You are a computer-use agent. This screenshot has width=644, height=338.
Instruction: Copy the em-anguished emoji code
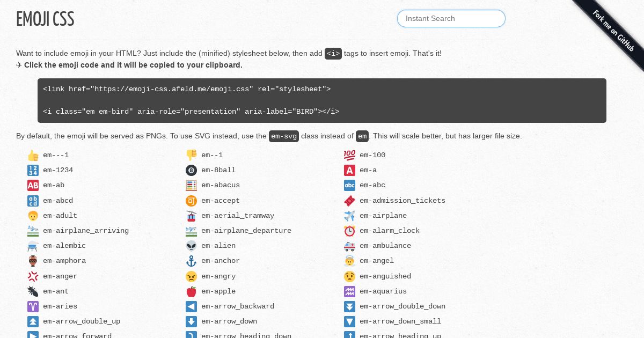click(385, 276)
